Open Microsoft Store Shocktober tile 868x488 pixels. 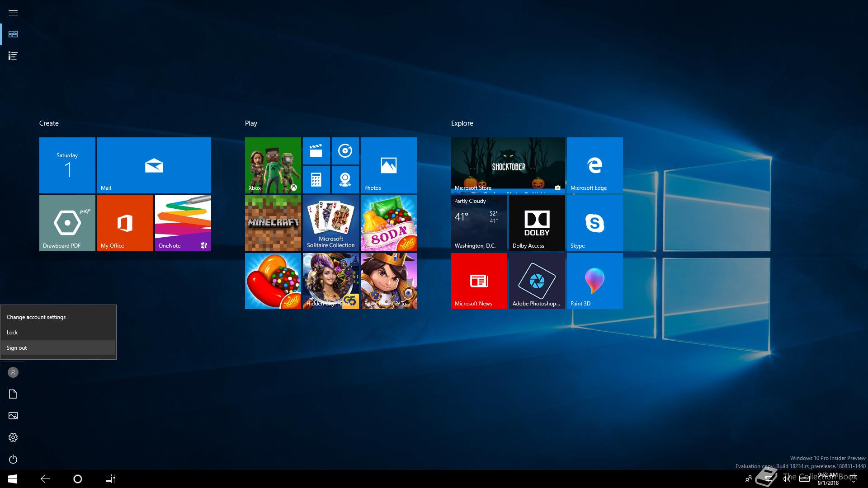click(x=508, y=165)
